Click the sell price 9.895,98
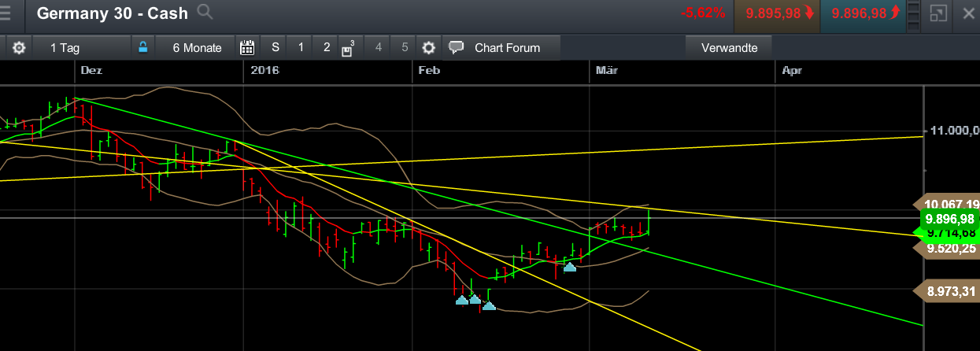The width and height of the screenshot is (980, 351). pyautogui.click(x=778, y=13)
